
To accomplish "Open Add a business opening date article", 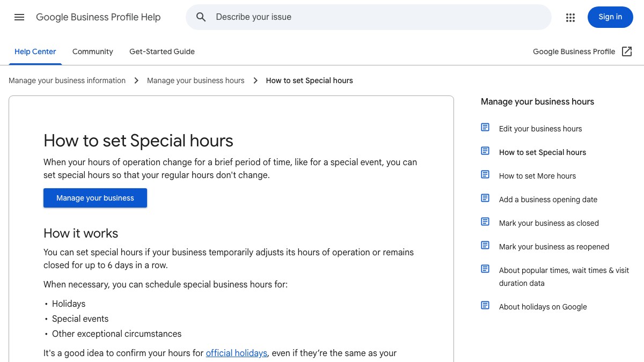I will click(548, 200).
